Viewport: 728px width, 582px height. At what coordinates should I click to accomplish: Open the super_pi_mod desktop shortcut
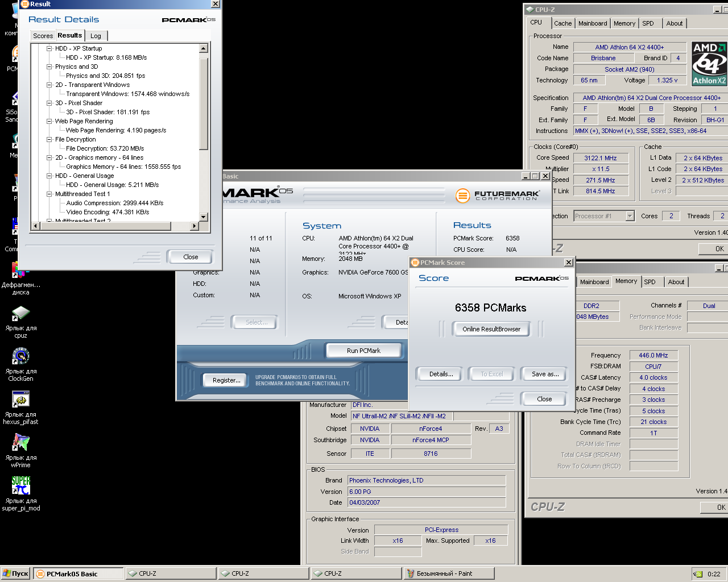20,485
